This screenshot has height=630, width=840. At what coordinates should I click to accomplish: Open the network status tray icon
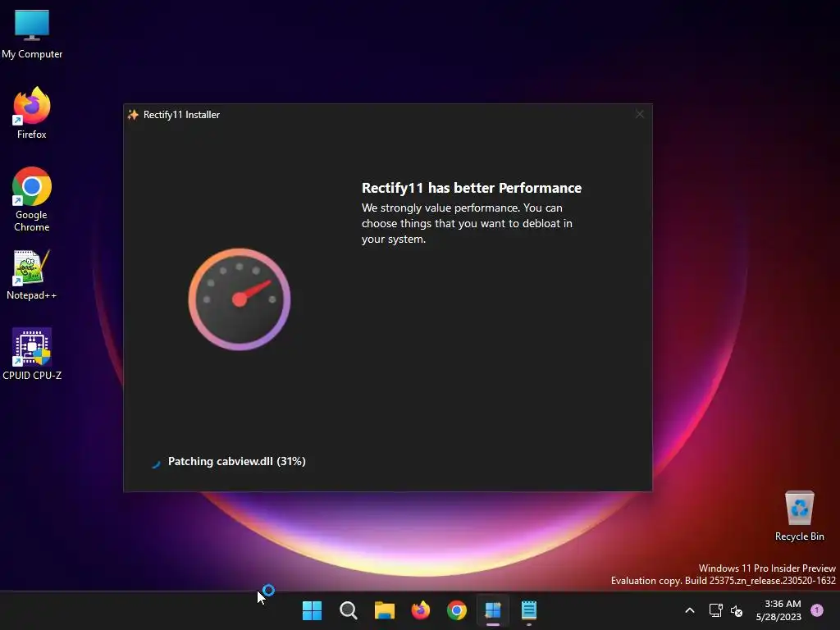click(x=715, y=610)
